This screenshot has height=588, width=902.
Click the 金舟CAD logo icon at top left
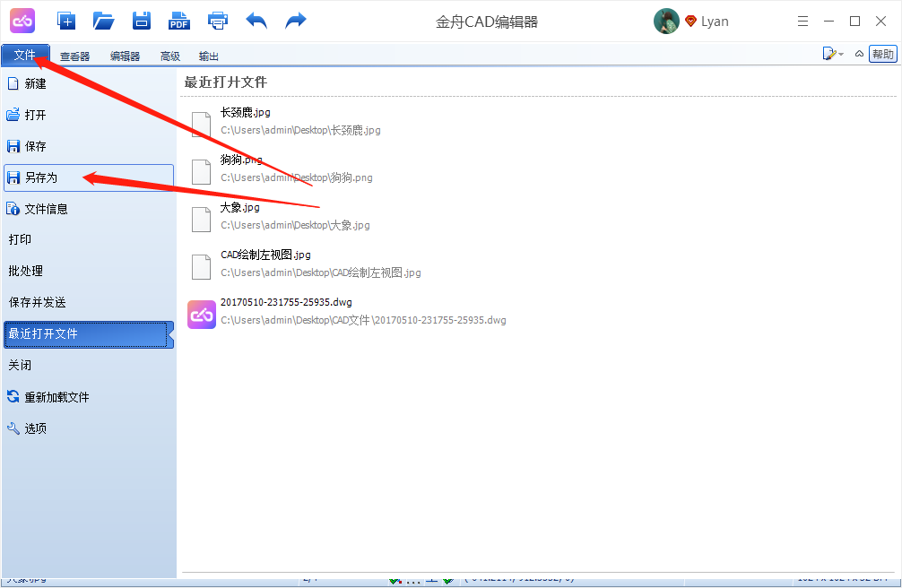point(22,20)
